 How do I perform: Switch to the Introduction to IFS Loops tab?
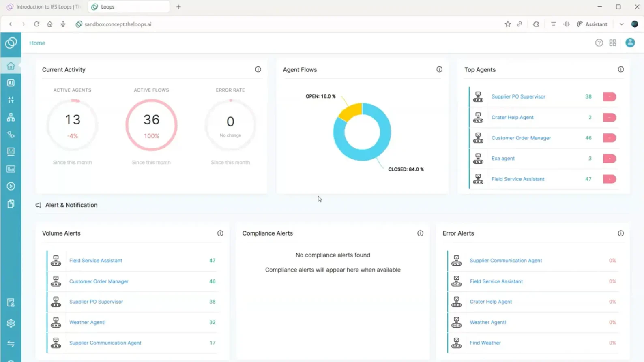[x=45, y=7]
